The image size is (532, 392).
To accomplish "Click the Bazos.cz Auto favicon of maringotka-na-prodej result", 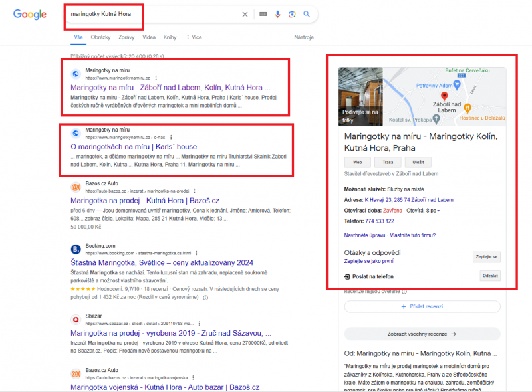I will [x=76, y=187].
